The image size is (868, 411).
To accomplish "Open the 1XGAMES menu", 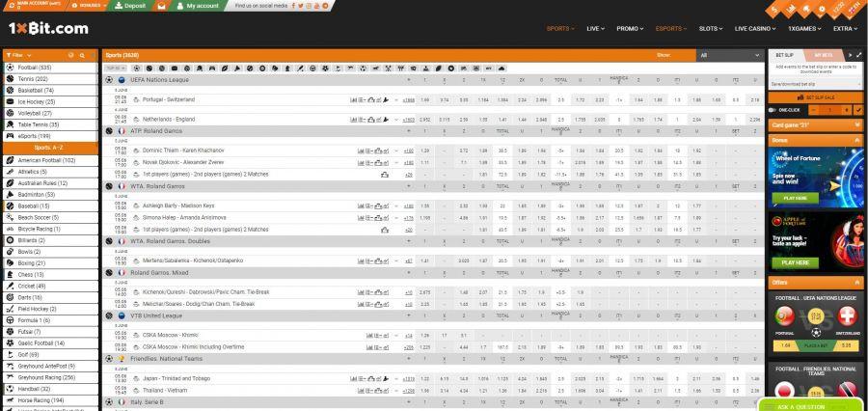I will coord(804,28).
